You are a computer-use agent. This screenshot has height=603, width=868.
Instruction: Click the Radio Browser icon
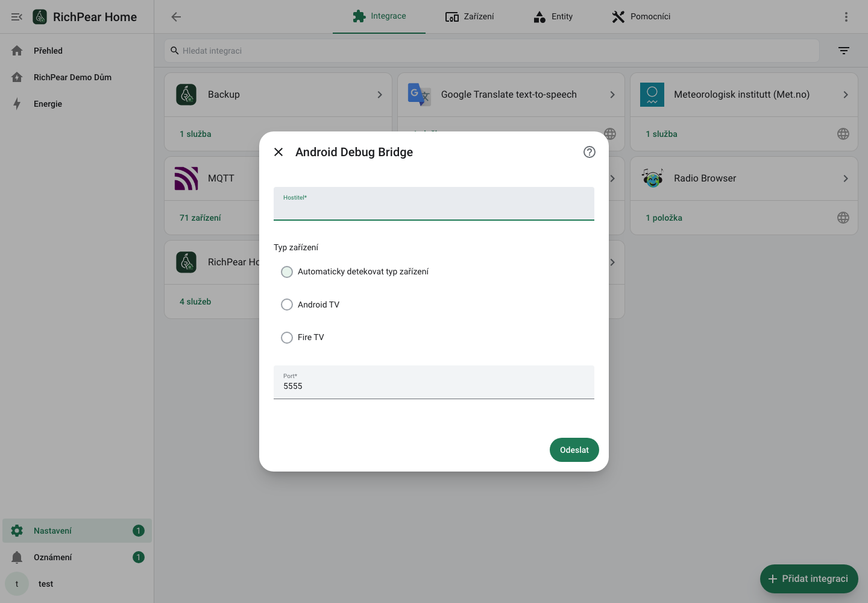tap(652, 178)
